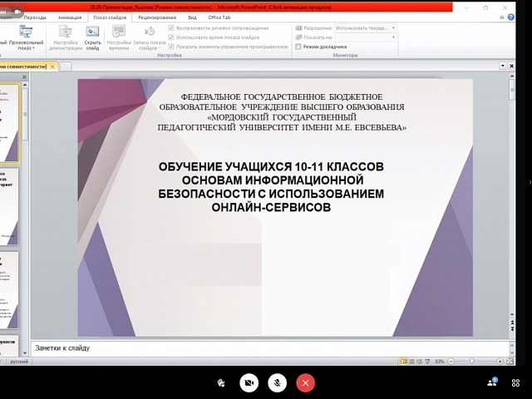Image resolution: width=532 pixels, height=399 pixels.
Task: Unmute the microphone in call bar
Action: pyautogui.click(x=278, y=382)
